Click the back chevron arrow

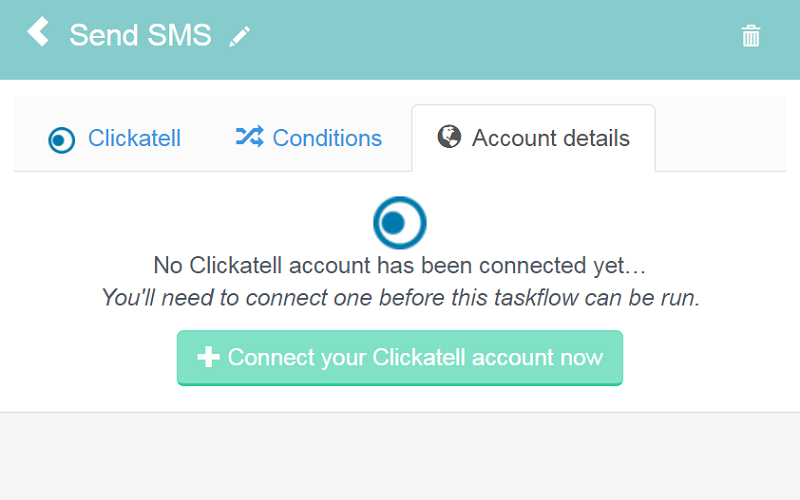38,33
